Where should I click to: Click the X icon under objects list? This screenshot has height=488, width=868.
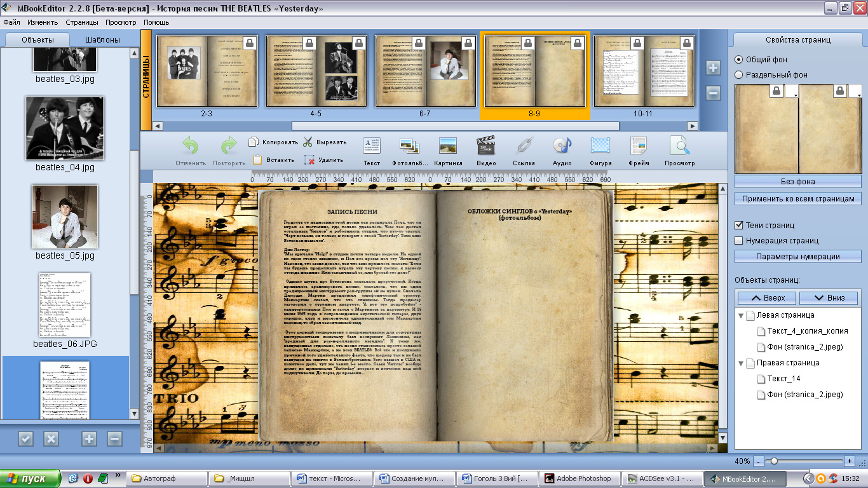51,438
